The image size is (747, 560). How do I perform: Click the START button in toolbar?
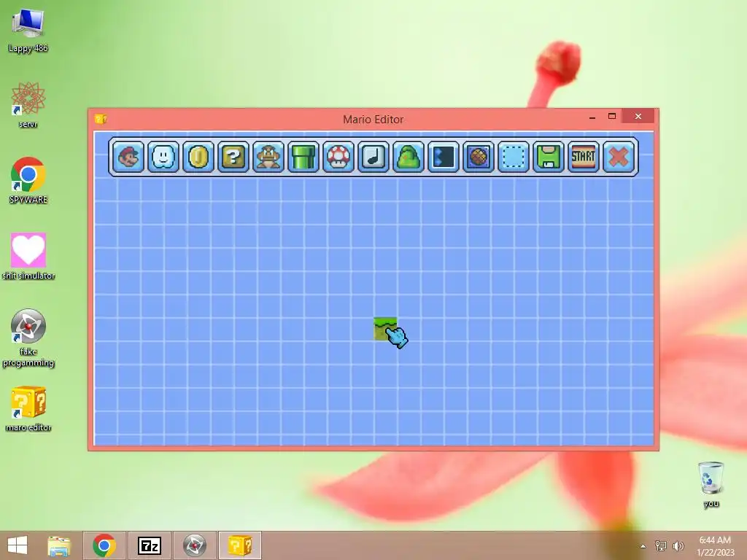(584, 157)
